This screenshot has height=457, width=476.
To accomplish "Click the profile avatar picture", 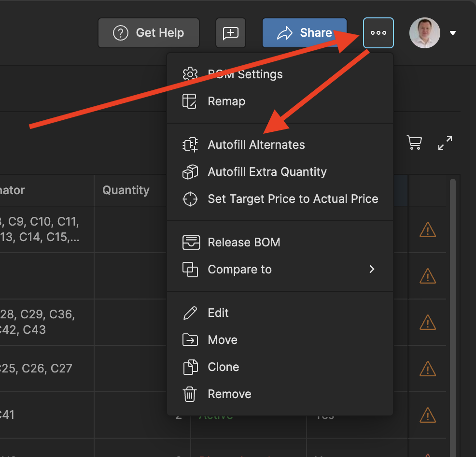I will point(424,33).
